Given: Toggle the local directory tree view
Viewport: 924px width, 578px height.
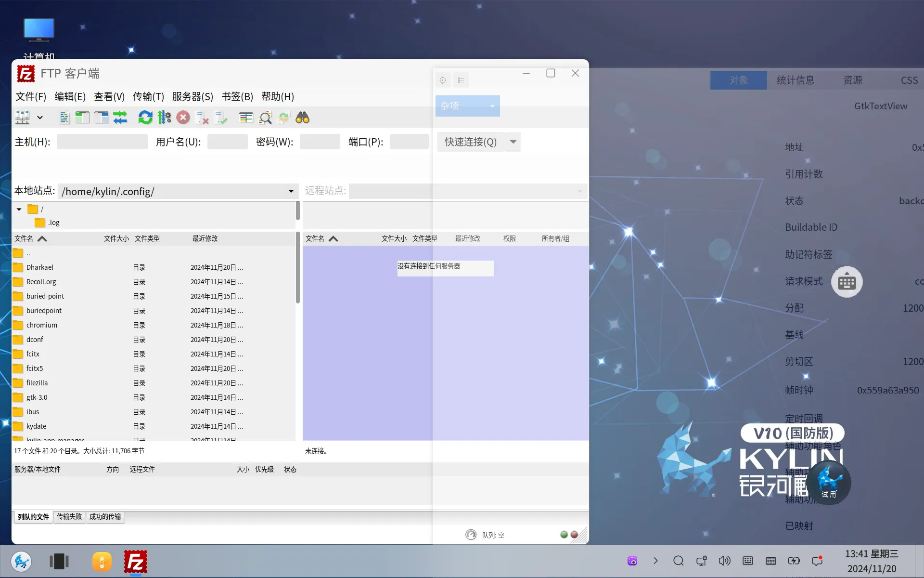Looking at the screenshot, I should 82,118.
